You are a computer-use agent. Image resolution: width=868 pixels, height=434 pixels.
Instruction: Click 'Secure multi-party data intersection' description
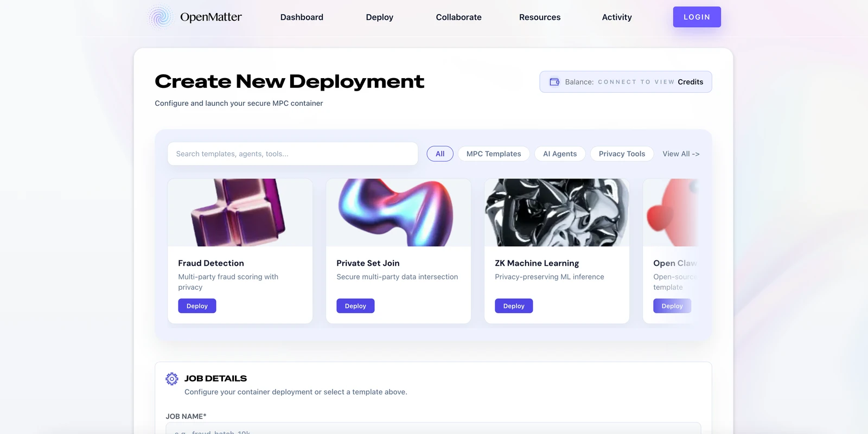397,277
